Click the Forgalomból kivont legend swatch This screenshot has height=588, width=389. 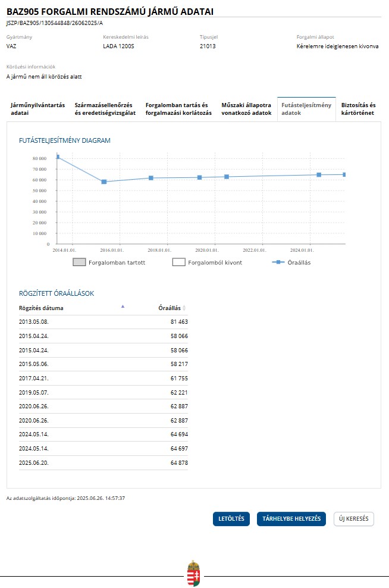[179, 262]
